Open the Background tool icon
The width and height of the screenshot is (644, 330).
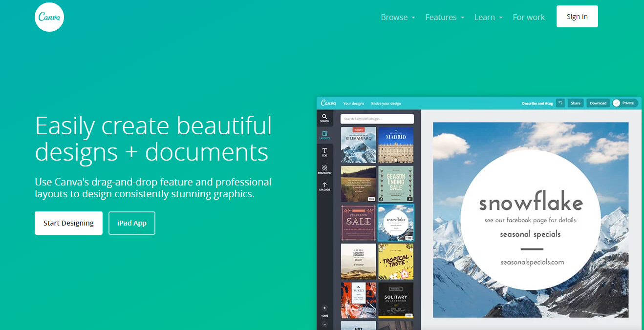(324, 169)
